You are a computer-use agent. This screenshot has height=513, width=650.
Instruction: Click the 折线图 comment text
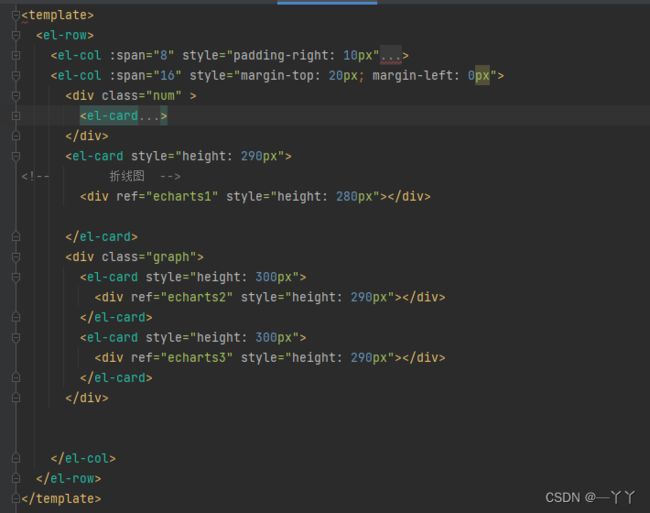127,177
